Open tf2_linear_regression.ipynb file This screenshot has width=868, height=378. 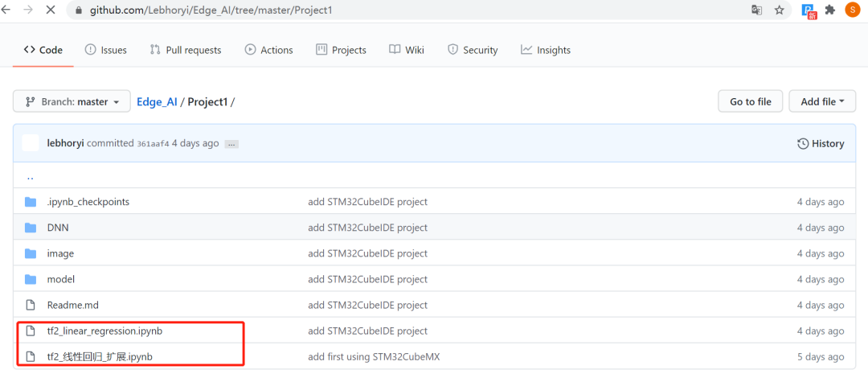(104, 331)
